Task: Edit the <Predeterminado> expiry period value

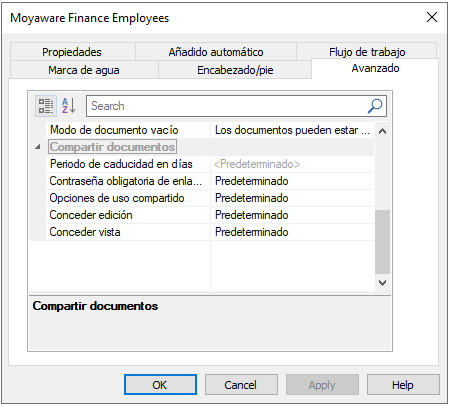Action: click(292, 164)
